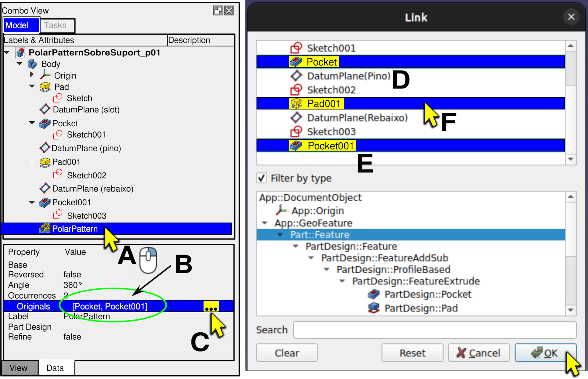
Task: Click the PolarPatternSobreSuport_p01 document icon
Action: (20, 53)
